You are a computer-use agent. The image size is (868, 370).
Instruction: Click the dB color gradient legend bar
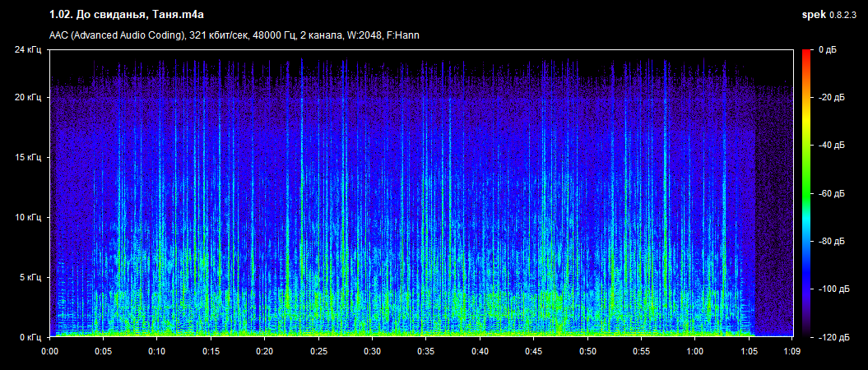805,193
